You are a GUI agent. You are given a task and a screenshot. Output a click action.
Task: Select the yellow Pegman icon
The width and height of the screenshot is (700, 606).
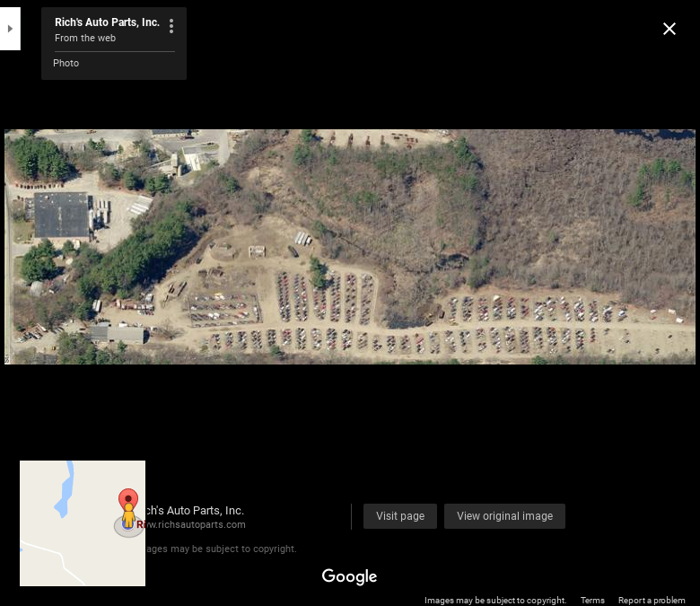tap(128, 515)
